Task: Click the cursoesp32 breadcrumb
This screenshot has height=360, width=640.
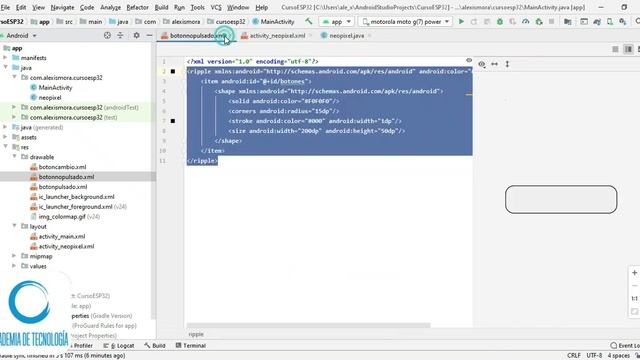Action: tap(227, 22)
